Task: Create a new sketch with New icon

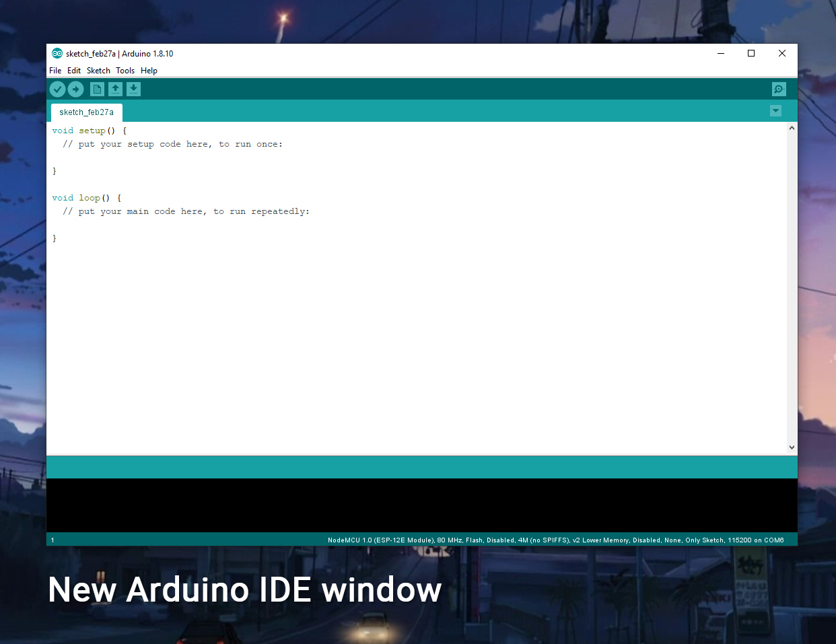Action: pos(97,89)
